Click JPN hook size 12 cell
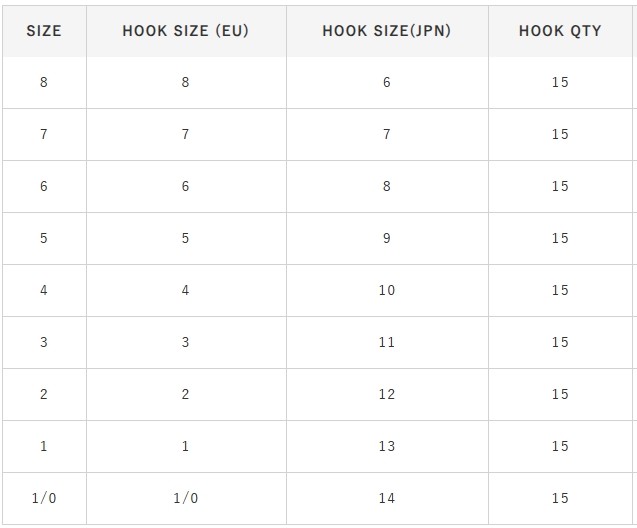637x528 pixels. (387, 394)
